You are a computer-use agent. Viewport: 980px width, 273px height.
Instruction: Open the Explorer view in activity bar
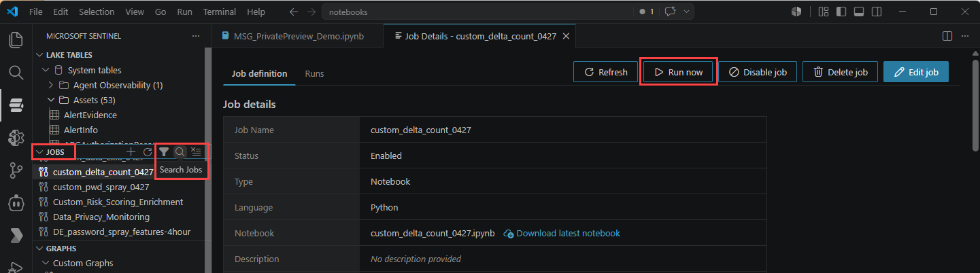pyautogui.click(x=16, y=39)
